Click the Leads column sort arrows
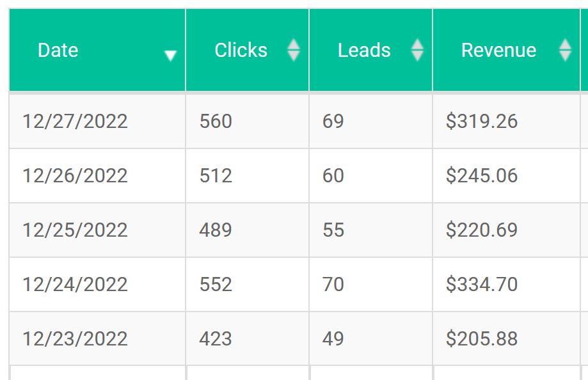Screen dimensions: 588x380 [417, 50]
